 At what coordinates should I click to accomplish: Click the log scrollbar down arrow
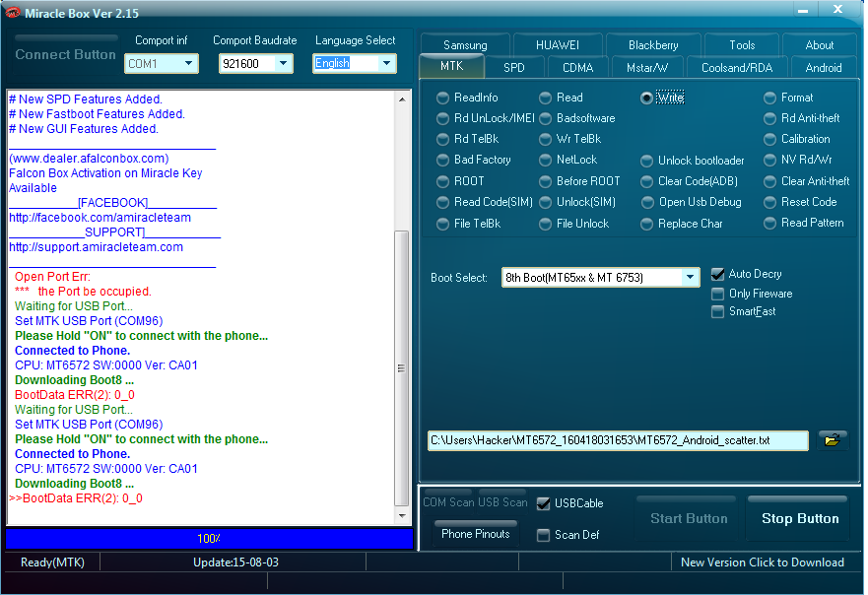(402, 516)
